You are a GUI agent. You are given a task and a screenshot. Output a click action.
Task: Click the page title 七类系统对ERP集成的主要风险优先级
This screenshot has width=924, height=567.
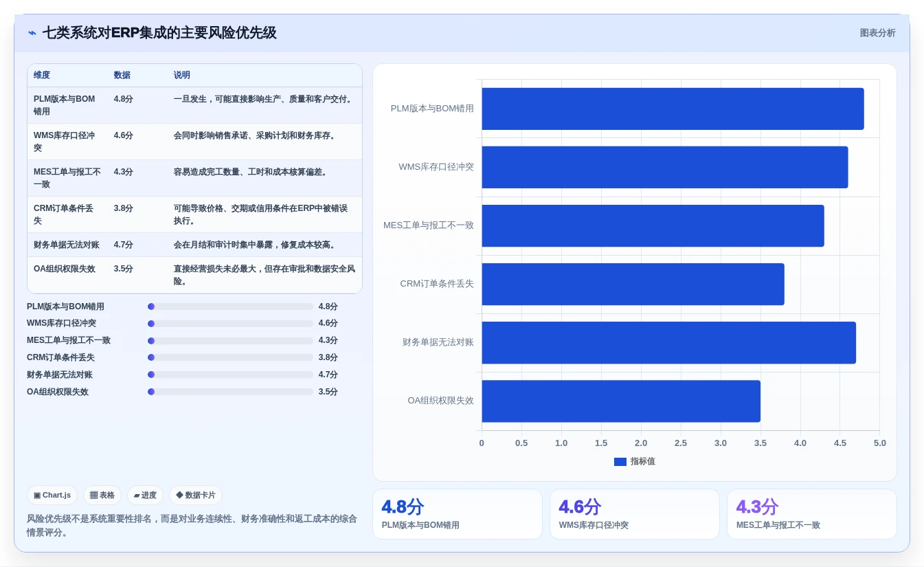(159, 33)
